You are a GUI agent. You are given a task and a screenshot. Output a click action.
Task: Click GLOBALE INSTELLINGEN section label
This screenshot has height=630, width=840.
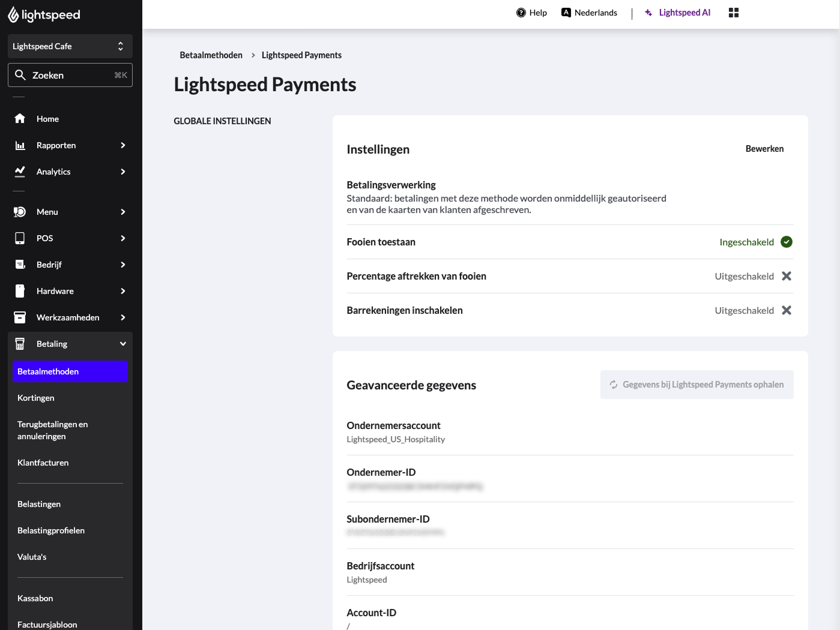pos(222,121)
